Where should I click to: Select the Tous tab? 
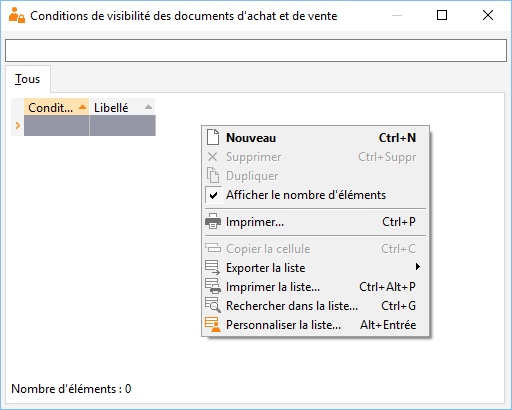pos(28,79)
